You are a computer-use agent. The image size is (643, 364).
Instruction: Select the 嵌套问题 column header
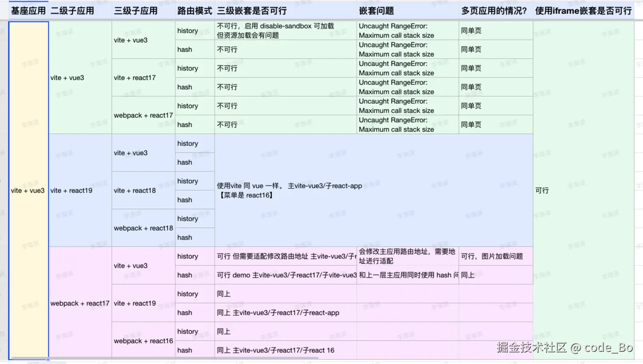(x=408, y=11)
